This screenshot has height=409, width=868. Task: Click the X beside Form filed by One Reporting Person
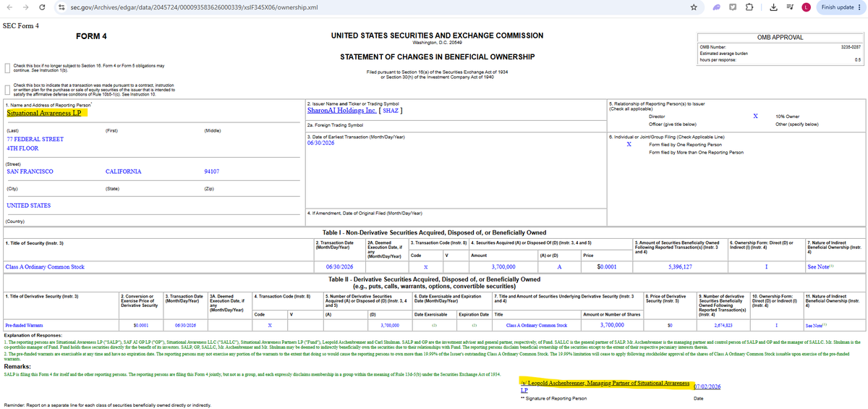(629, 144)
